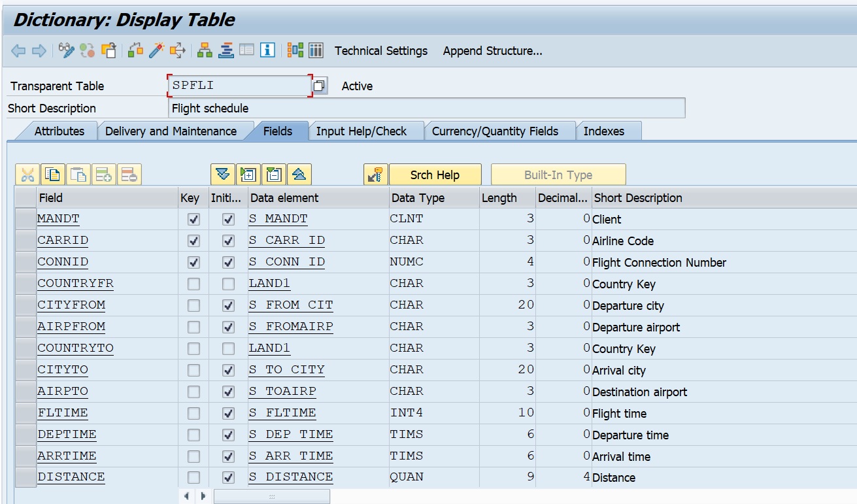Screen dimensions: 857x504
Task: Toggle Initial Values checkbox for COUNTRYFR
Action: click(228, 284)
